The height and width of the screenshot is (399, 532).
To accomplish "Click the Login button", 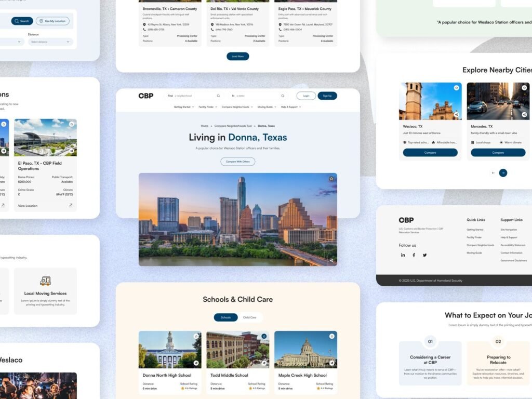I will [x=306, y=96].
